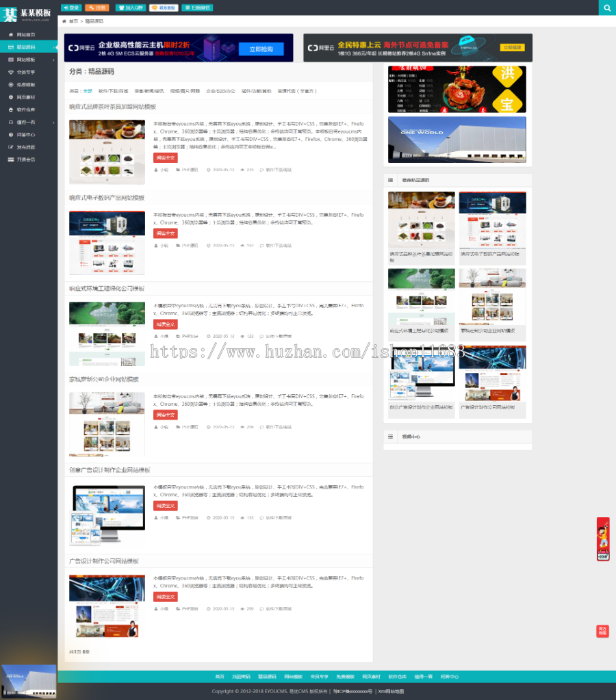This screenshot has height=700, width=616.
Task: Click the white 联系客服 button
Action: (x=164, y=8)
